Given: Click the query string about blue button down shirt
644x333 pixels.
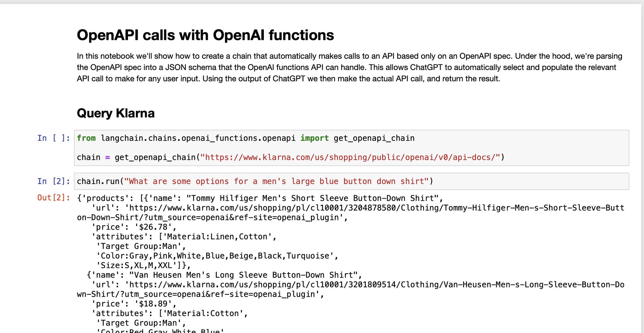Looking at the screenshot, I should click(x=276, y=181).
